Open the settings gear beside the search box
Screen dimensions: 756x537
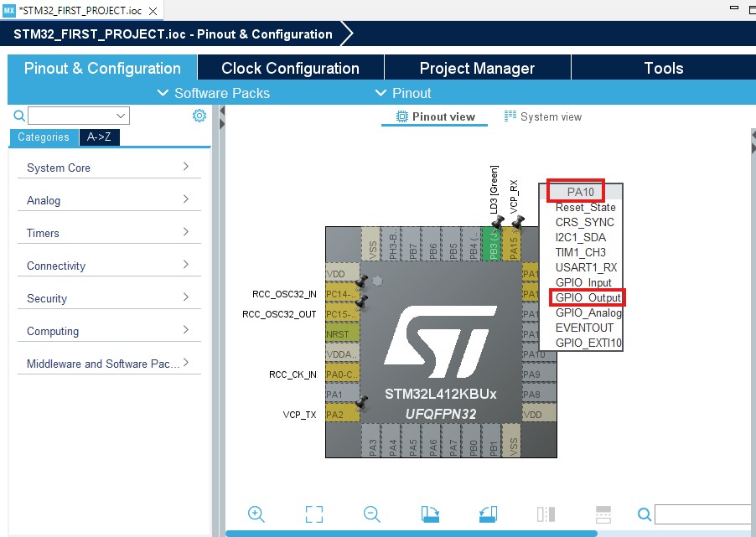199,116
